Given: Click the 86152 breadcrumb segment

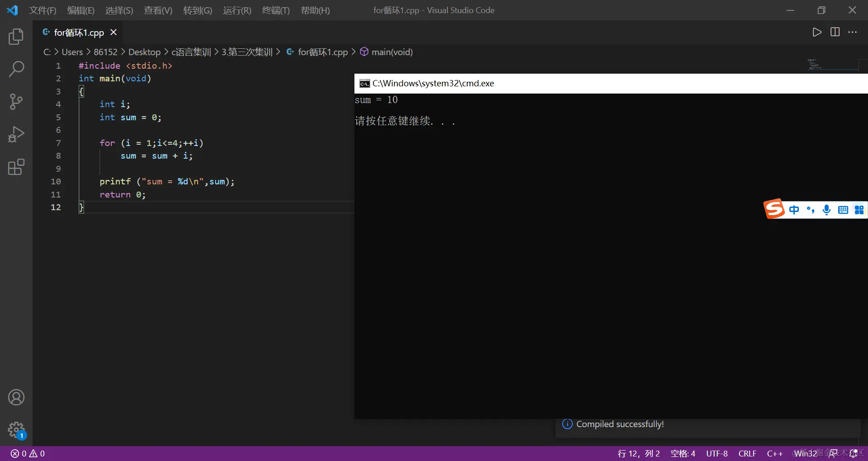Looking at the screenshot, I should tap(105, 52).
